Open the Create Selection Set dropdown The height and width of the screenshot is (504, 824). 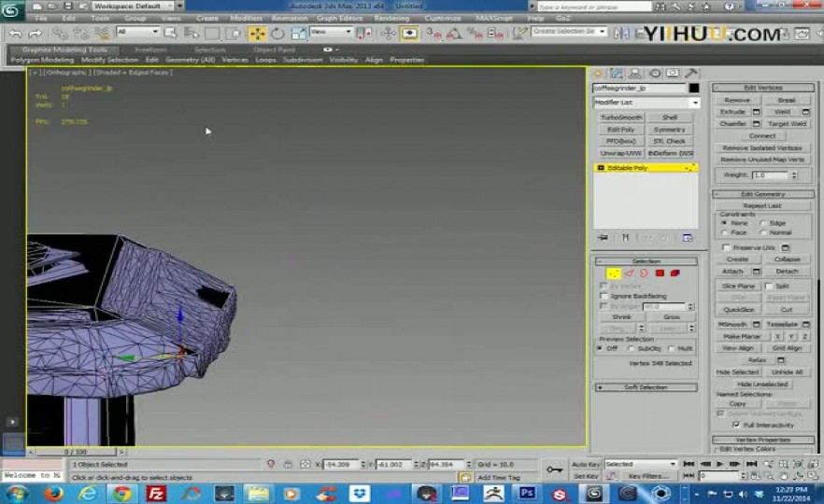[x=569, y=32]
